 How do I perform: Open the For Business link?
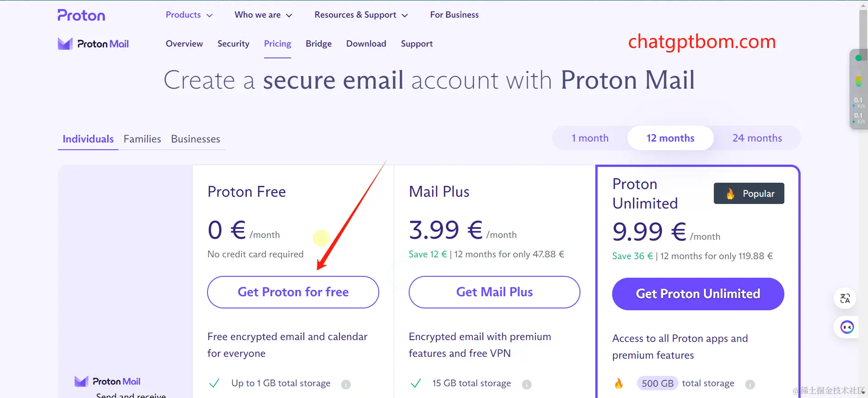click(x=454, y=15)
